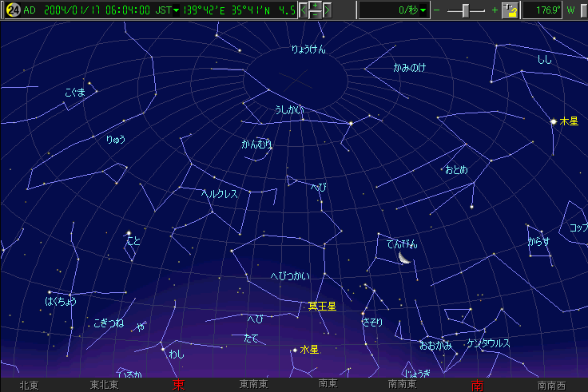Viewport: 588px width, 392px height.
Task: Click the plus icon right of slider
Action: click(x=495, y=10)
